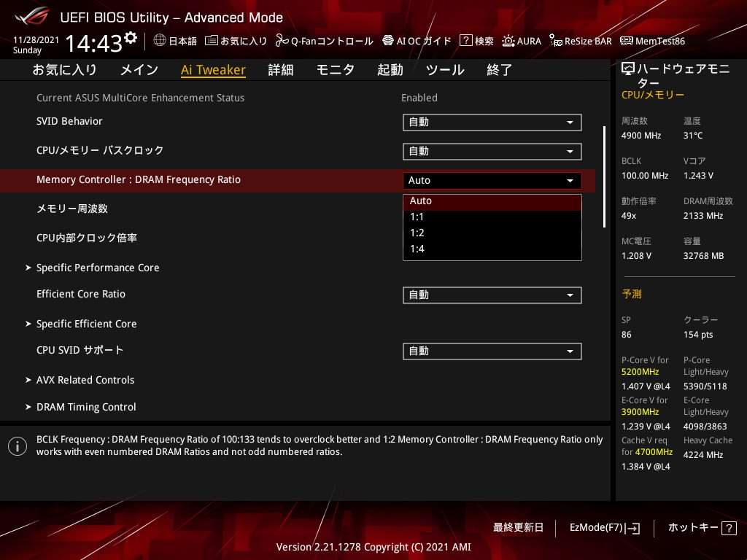
Task: Toggle ReSize BAR icon
Action: 555,41
